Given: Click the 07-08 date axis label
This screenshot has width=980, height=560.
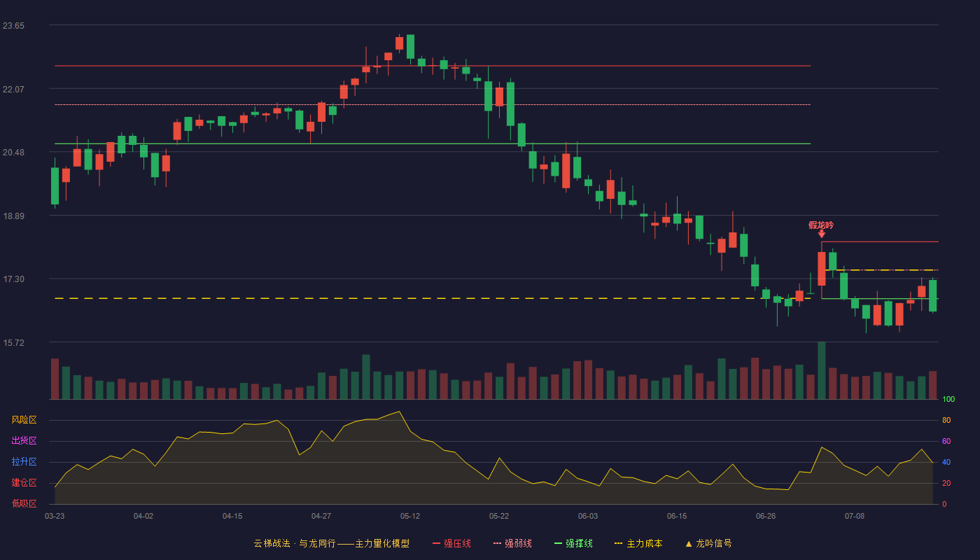Looking at the screenshot, I should (x=855, y=516).
